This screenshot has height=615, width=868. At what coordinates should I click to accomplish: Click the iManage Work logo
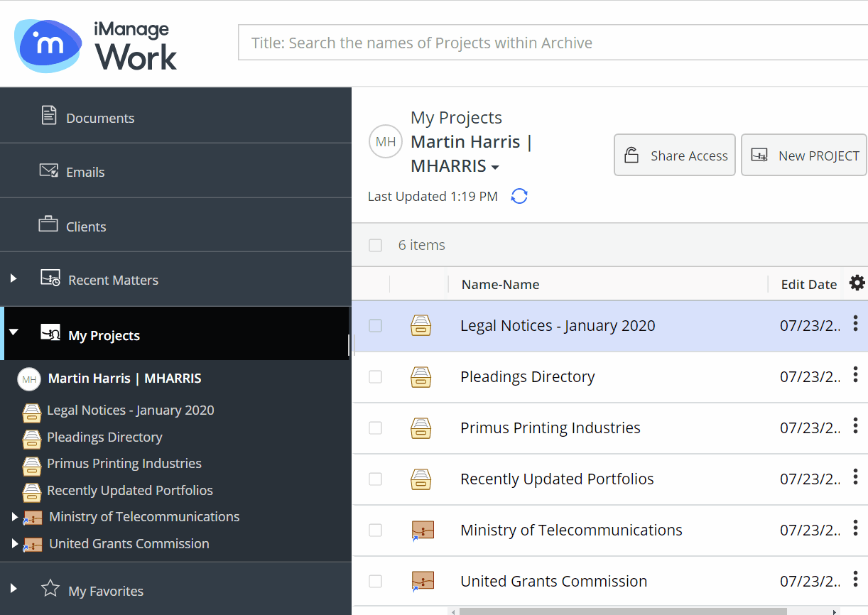click(x=97, y=46)
